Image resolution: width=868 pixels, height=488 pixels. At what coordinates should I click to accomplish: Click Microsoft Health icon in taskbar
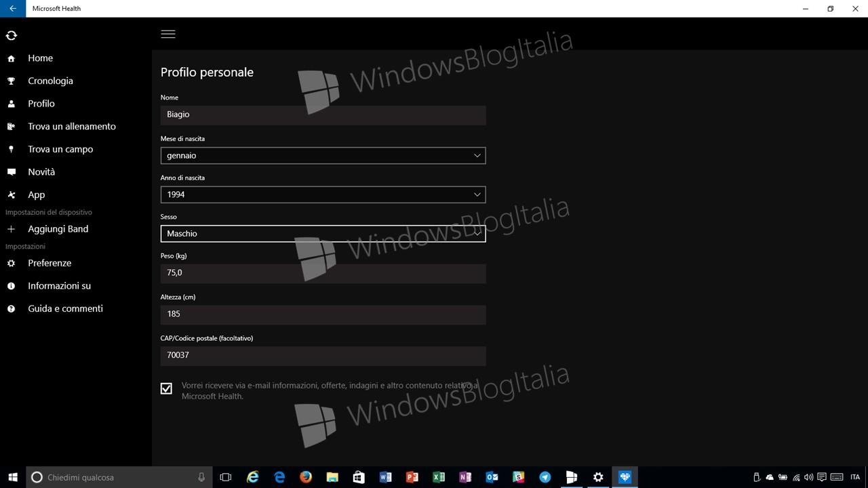tap(625, 477)
